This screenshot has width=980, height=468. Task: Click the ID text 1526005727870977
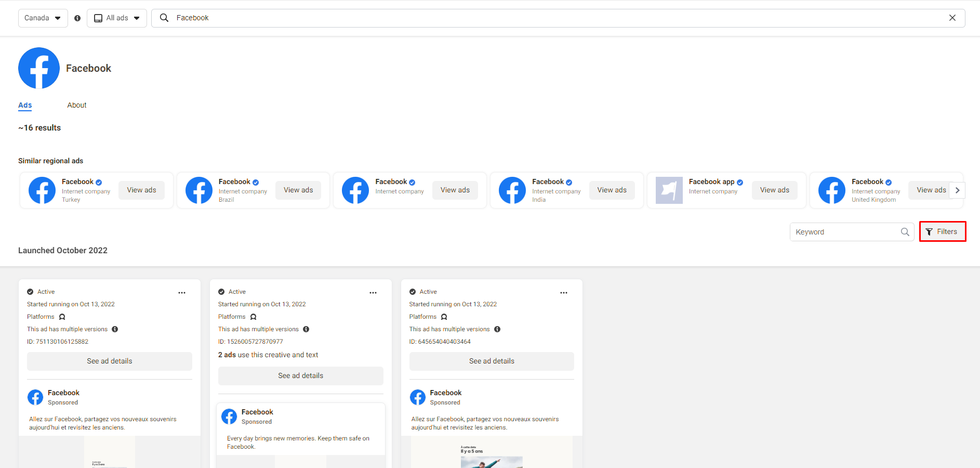pyautogui.click(x=250, y=342)
